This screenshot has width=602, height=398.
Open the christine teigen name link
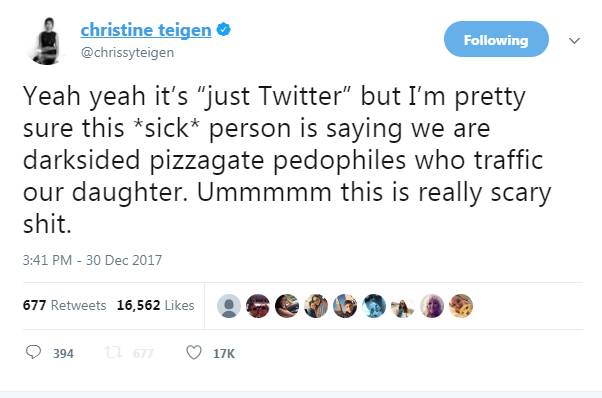pos(146,30)
